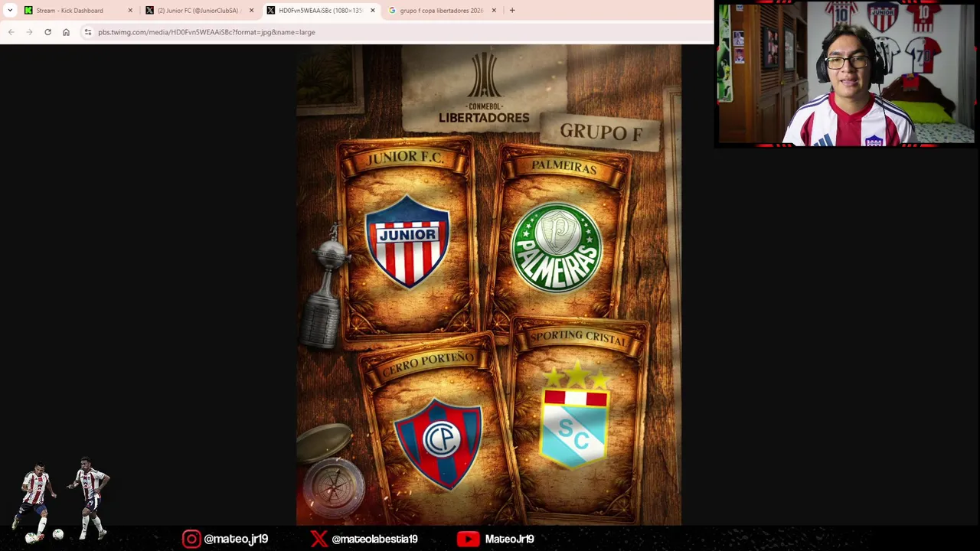Viewport: 980px width, 551px height.
Task: Click the MateoJr19 YouTube channel name
Action: pos(509,539)
